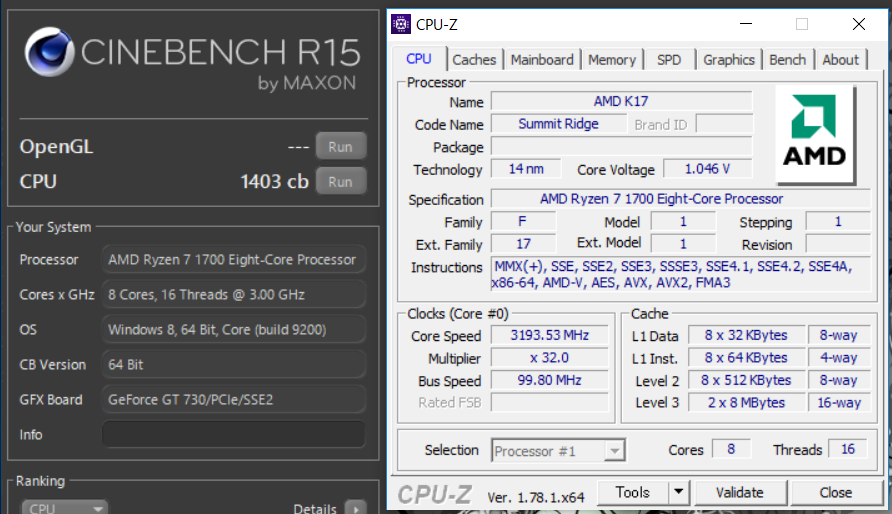Open the Processor #1 selection combo box

pyautogui.click(x=558, y=451)
